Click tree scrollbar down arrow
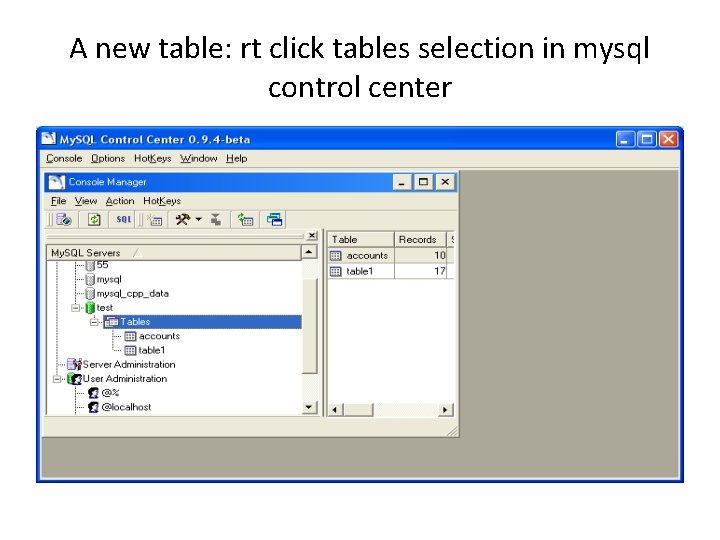This screenshot has height=540, width=720. click(x=309, y=407)
